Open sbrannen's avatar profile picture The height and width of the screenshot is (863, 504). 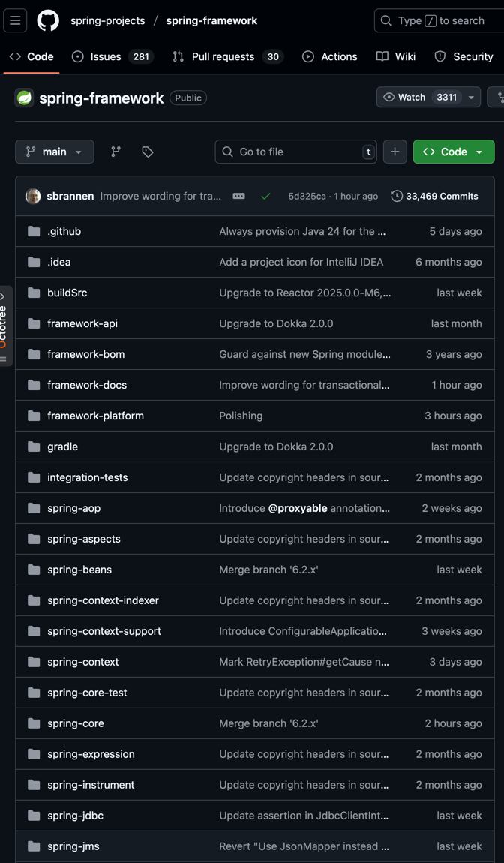33,196
